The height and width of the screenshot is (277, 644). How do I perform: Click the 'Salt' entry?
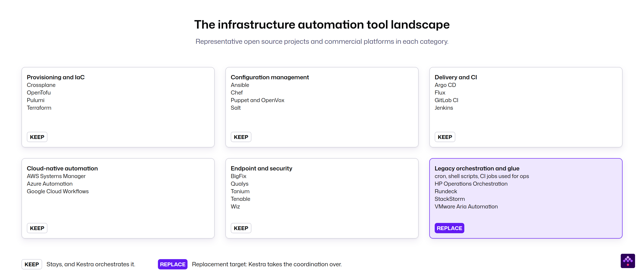[236, 108]
